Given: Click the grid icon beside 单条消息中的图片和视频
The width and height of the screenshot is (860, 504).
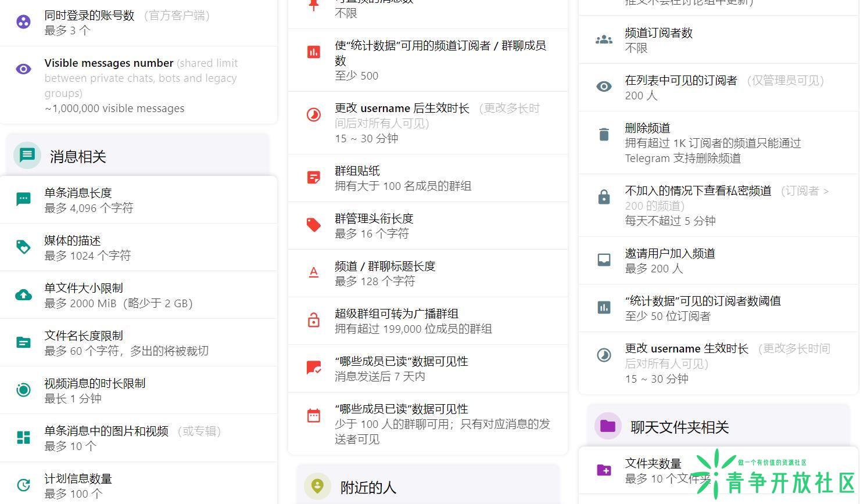Looking at the screenshot, I should 23,437.
